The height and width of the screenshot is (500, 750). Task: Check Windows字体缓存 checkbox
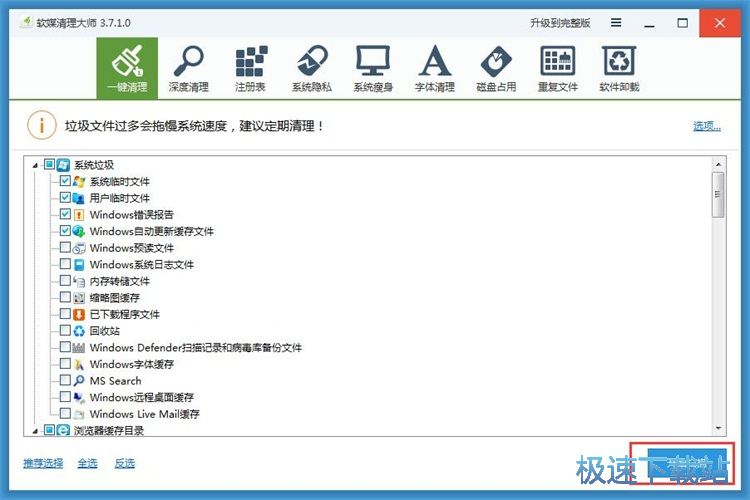pos(65,364)
